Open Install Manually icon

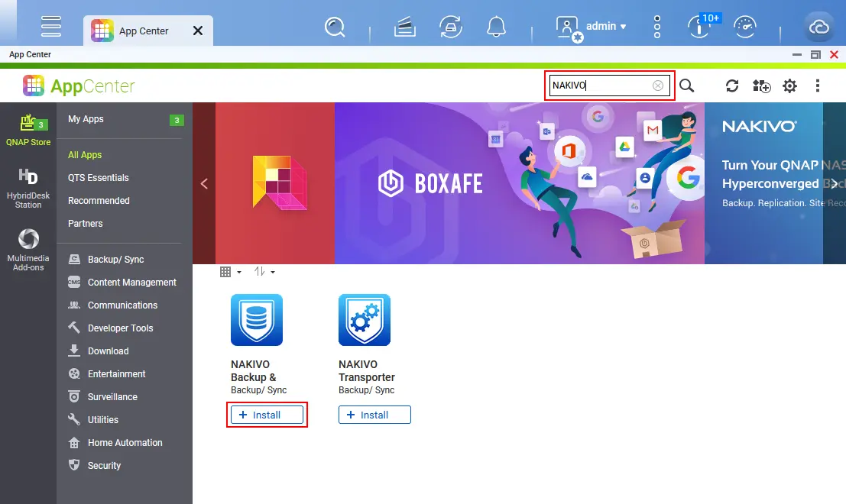[761, 86]
